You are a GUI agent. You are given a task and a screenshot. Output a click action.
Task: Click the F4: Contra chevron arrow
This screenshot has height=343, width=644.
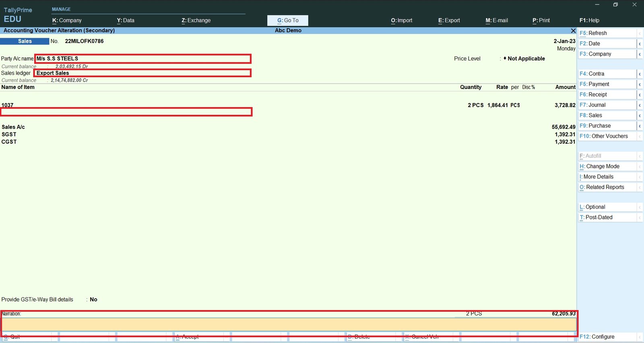point(640,74)
